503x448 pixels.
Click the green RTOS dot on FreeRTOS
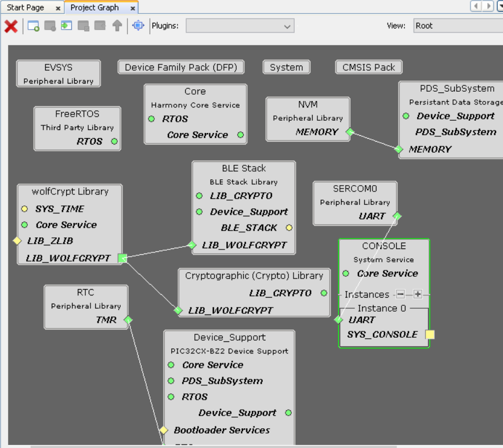pyautogui.click(x=114, y=141)
